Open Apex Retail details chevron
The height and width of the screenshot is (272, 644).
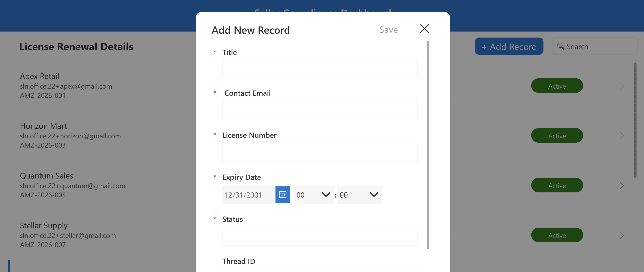coord(621,86)
